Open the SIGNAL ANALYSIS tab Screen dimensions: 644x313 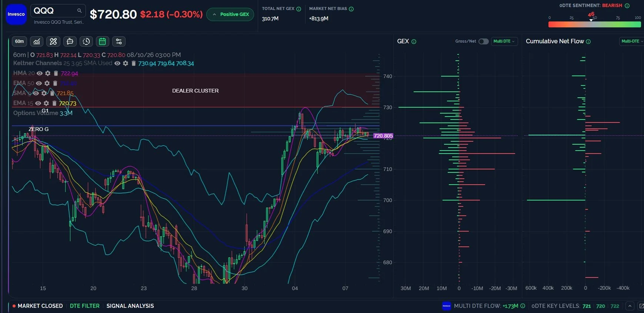(130, 306)
